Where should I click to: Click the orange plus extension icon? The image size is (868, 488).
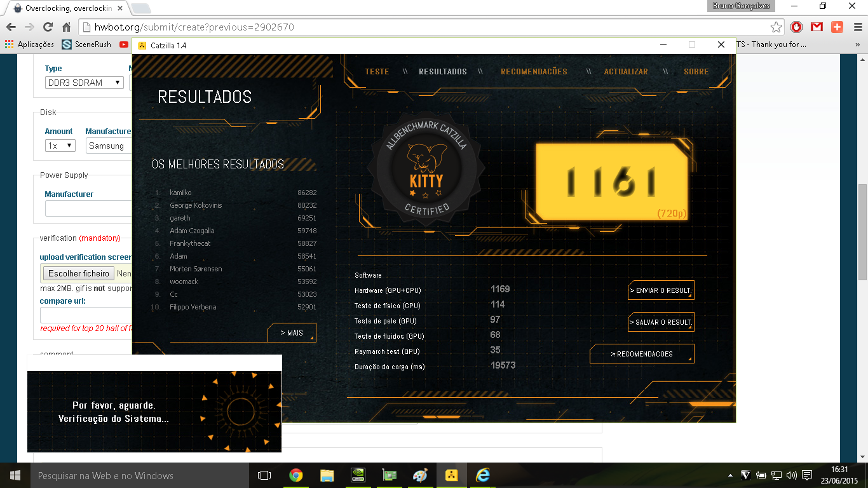coord(837,27)
